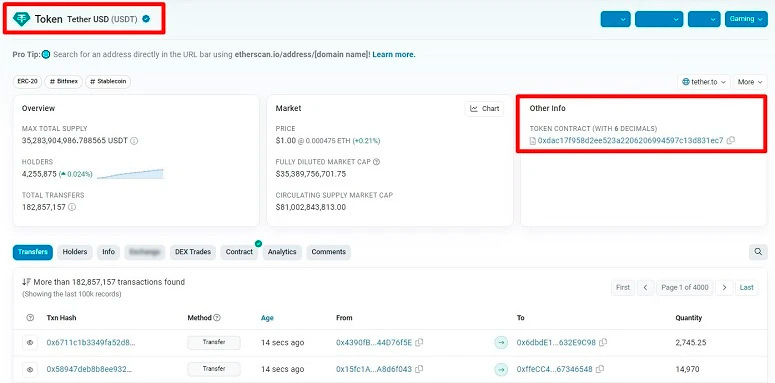The image size is (775, 383).
Task: Open the Comments tab
Action: pyautogui.click(x=329, y=252)
